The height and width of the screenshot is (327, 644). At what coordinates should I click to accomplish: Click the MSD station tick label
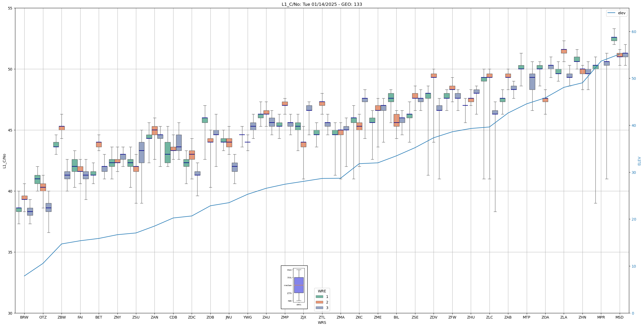619,317
